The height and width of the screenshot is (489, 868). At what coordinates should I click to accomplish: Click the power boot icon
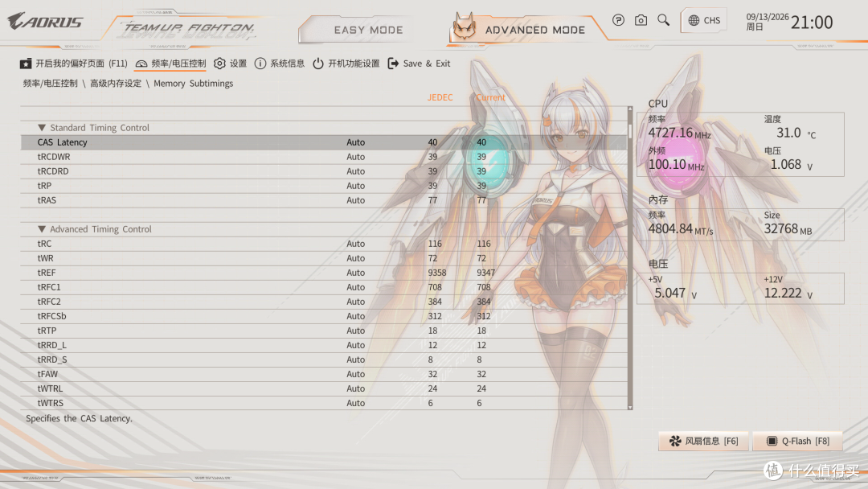[x=318, y=64]
